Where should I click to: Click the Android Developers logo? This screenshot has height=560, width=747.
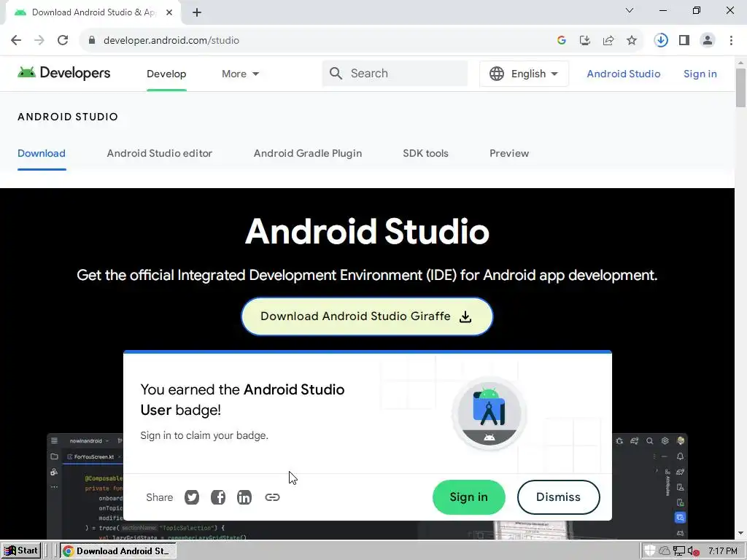pos(64,73)
